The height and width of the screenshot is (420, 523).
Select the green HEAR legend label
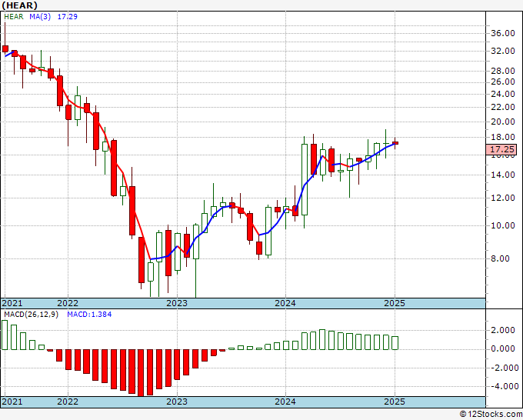(x=14, y=17)
